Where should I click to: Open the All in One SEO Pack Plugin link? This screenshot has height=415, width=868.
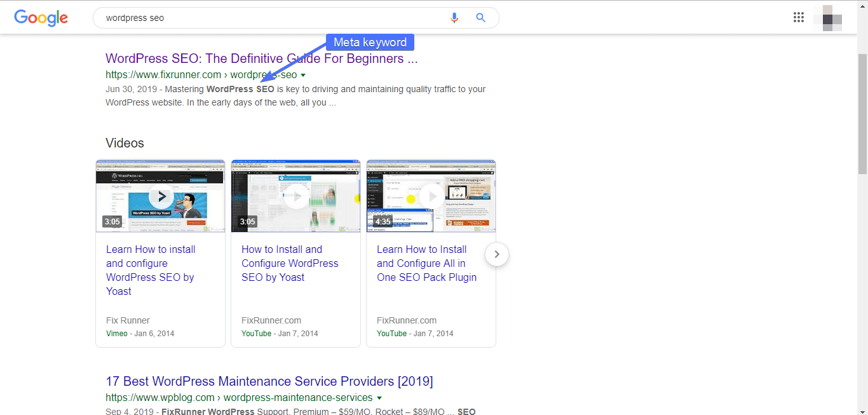[426, 263]
